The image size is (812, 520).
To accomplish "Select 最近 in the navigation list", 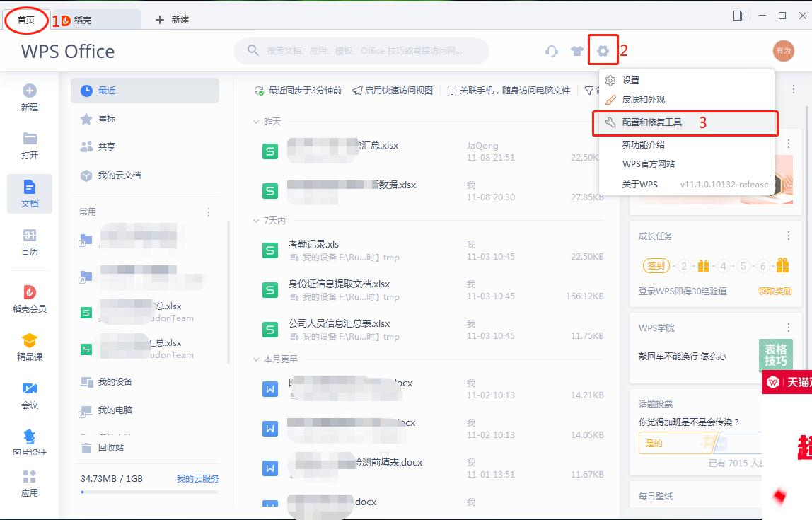I will 145,90.
